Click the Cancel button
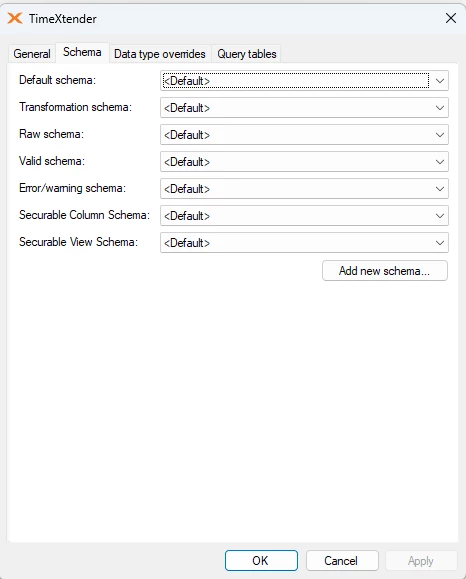 342,561
